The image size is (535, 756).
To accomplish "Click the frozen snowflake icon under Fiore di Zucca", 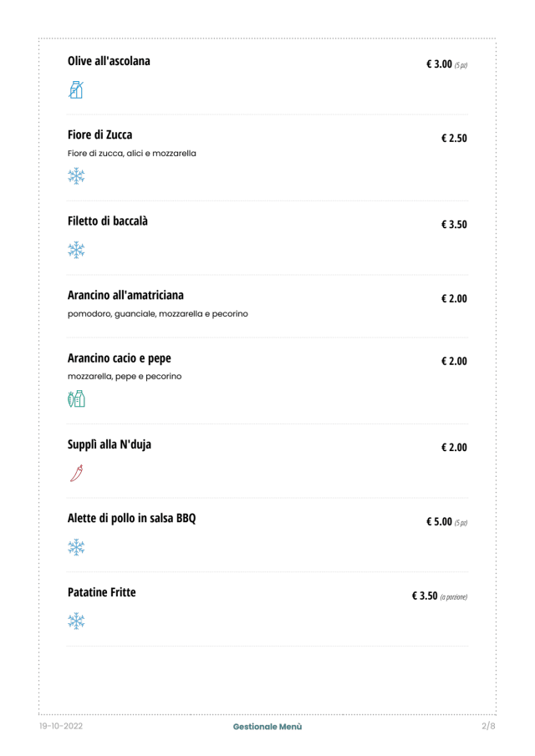I will click(x=76, y=175).
